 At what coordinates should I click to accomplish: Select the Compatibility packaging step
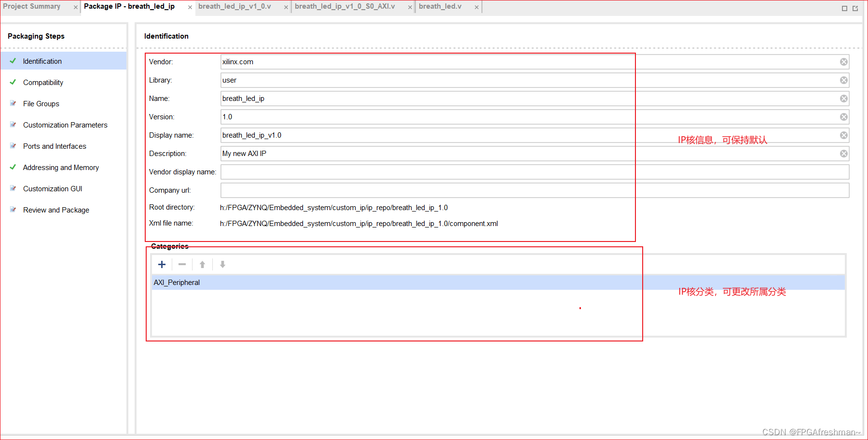click(x=43, y=82)
